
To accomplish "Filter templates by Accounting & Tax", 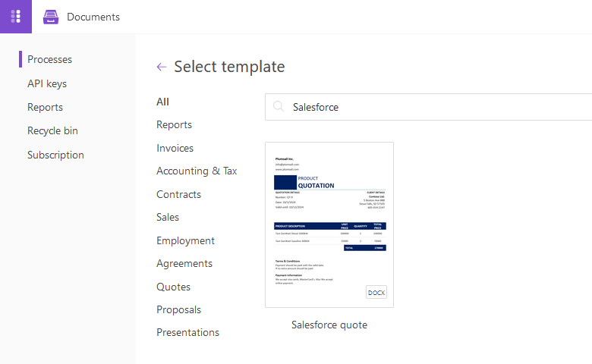I will click(x=197, y=171).
